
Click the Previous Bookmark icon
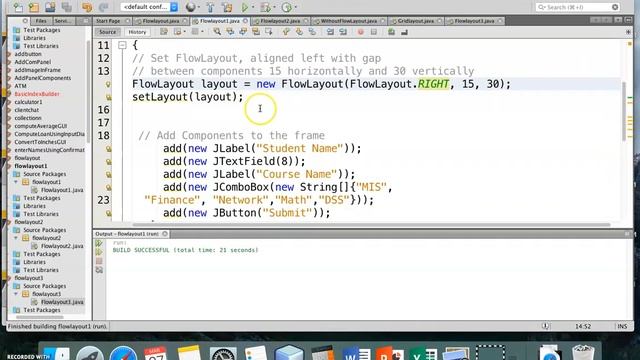(286, 32)
